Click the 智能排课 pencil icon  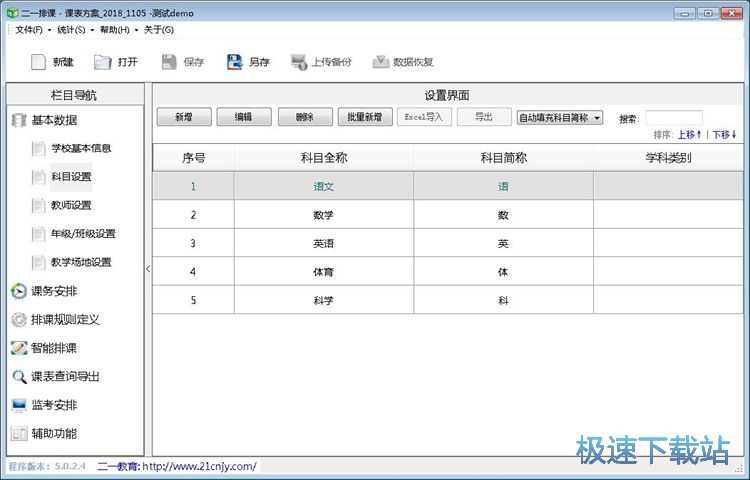coord(19,348)
